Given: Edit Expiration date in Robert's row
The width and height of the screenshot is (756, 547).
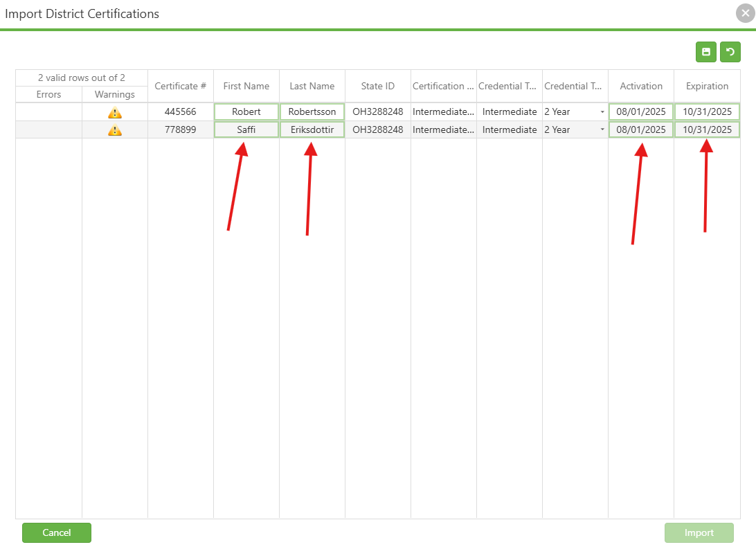Looking at the screenshot, I should point(707,112).
